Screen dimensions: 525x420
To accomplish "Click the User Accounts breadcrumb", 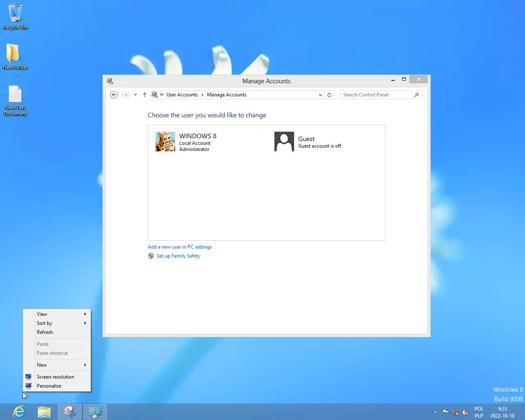I will tap(182, 95).
